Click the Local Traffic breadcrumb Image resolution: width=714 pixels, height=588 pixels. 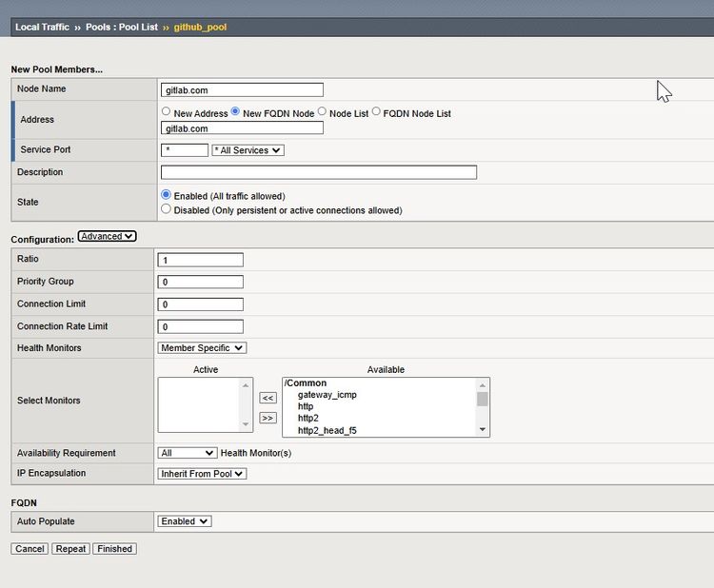(x=42, y=27)
